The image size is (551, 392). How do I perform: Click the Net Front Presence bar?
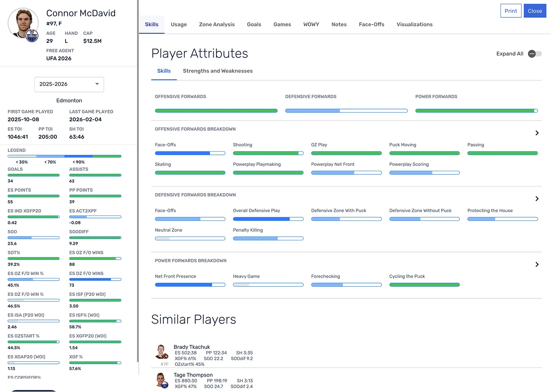click(x=190, y=285)
